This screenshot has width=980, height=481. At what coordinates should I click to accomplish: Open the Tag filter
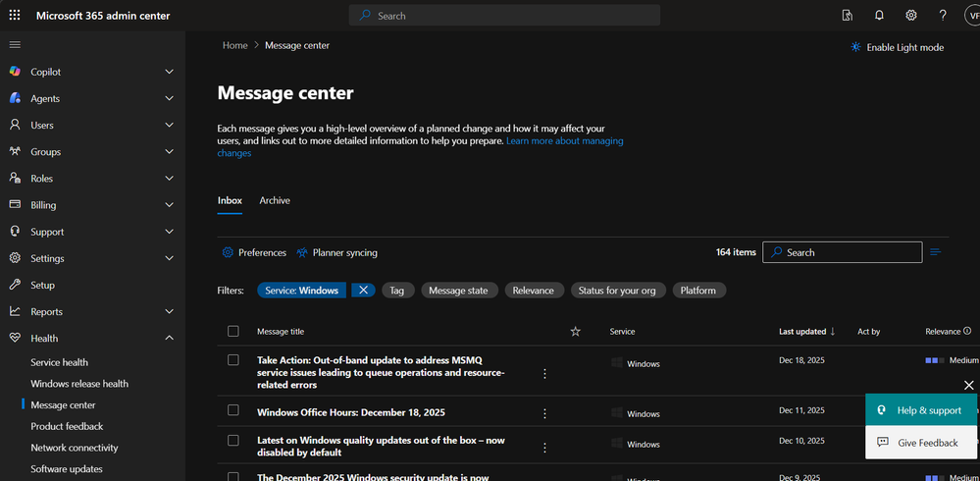pos(397,291)
